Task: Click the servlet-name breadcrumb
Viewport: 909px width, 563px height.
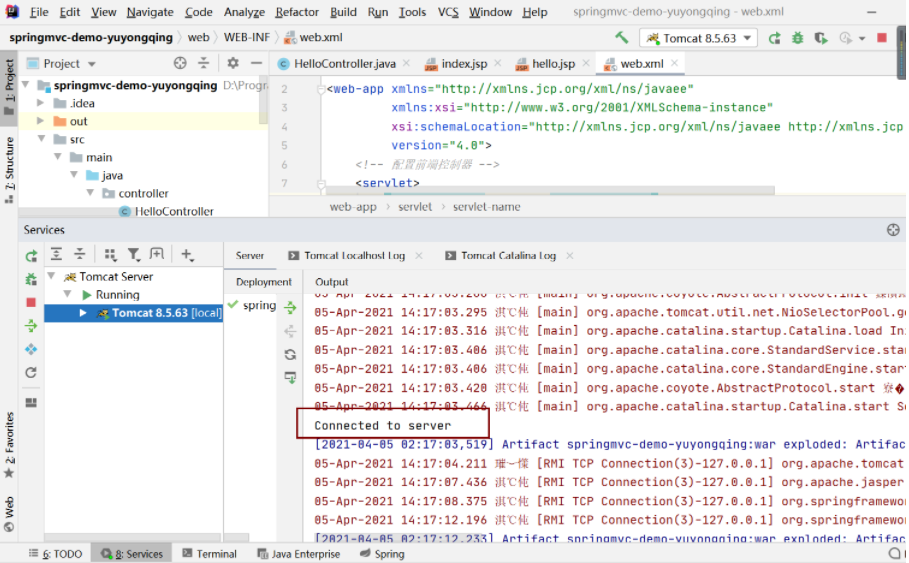Action: [x=486, y=207]
